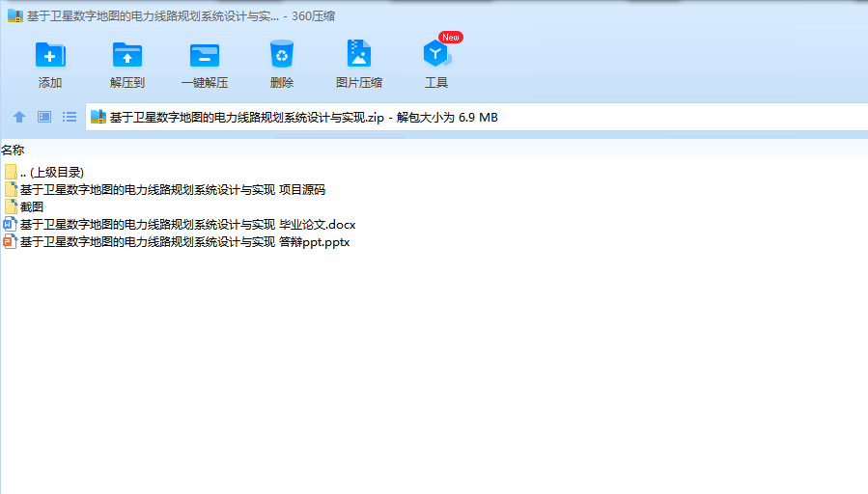Select the 截图 folder

24,206
